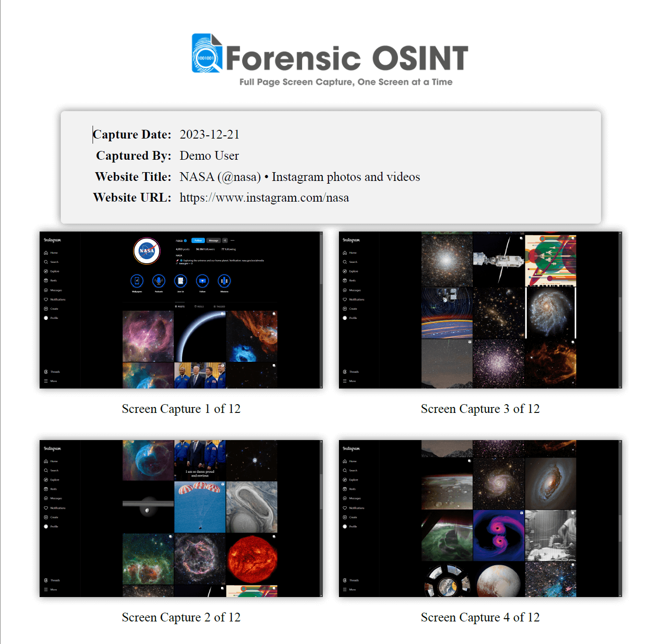The width and height of the screenshot is (659, 644).
Task: Click the 'Website Title:' label
Action: (x=133, y=177)
